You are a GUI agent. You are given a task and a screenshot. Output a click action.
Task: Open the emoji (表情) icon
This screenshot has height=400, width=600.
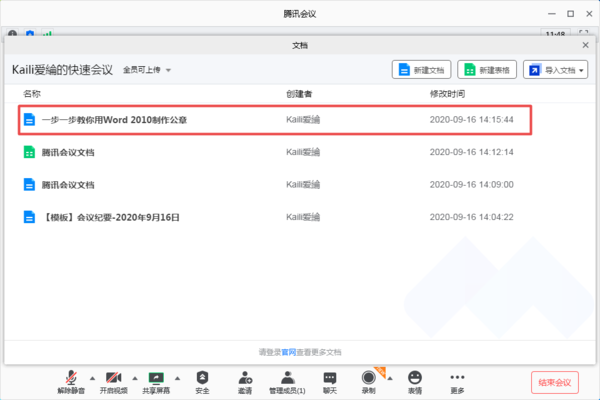(x=415, y=378)
